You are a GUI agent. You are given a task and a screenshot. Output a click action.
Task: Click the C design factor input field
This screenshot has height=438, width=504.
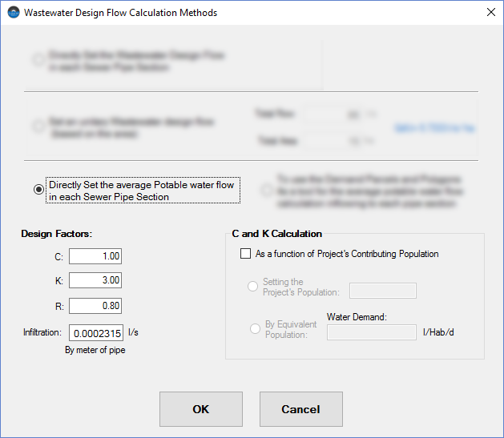pyautogui.click(x=95, y=256)
